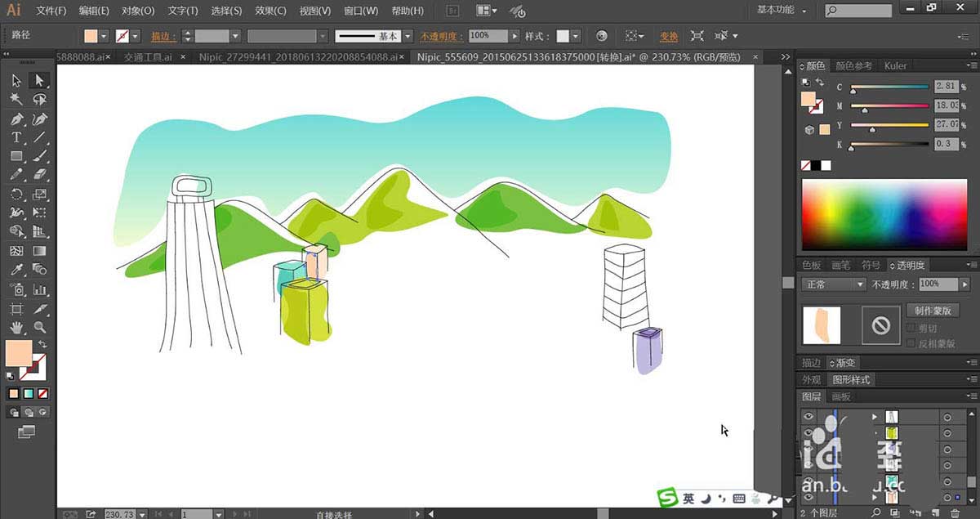
Task: Open the 效果(C) menu
Action: tap(270, 11)
